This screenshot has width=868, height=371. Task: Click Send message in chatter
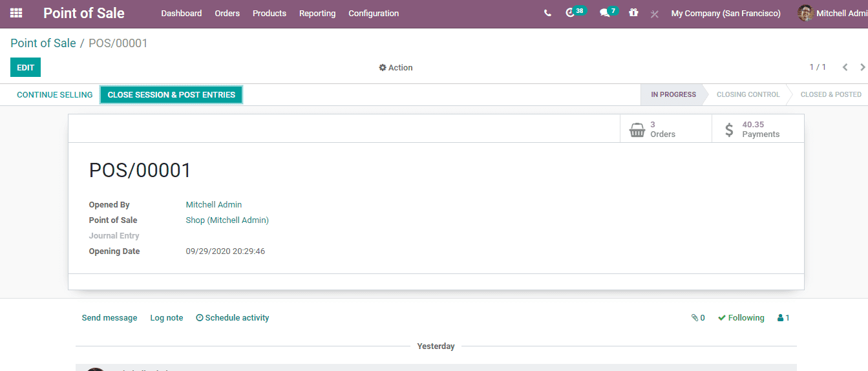point(109,318)
